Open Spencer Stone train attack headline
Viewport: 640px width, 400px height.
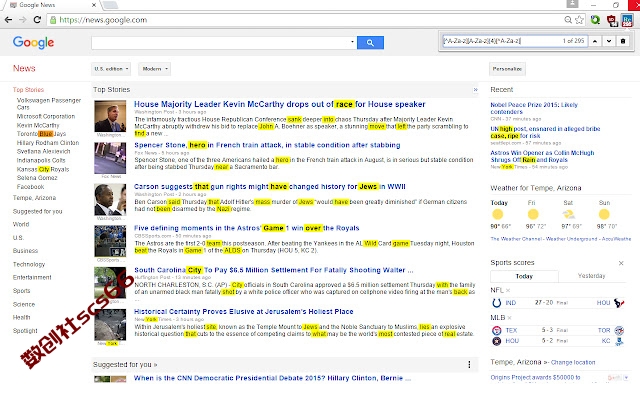(267, 145)
